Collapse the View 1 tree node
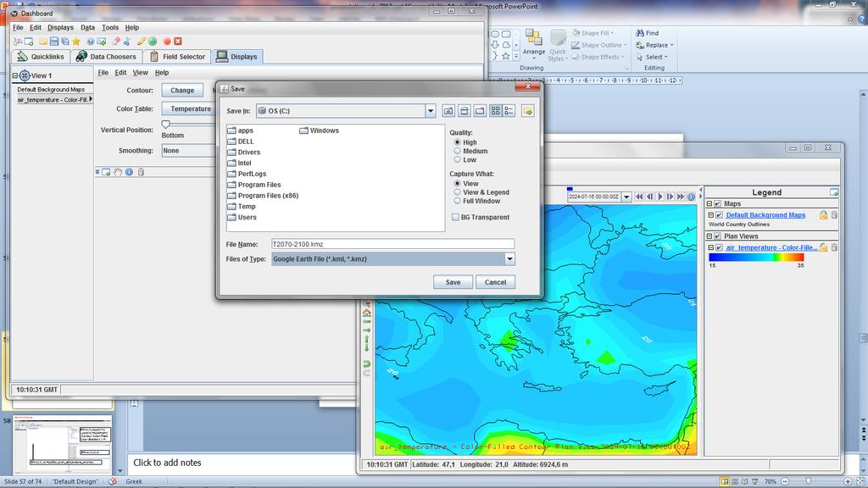Image resolution: width=868 pixels, height=488 pixels. 15,75
